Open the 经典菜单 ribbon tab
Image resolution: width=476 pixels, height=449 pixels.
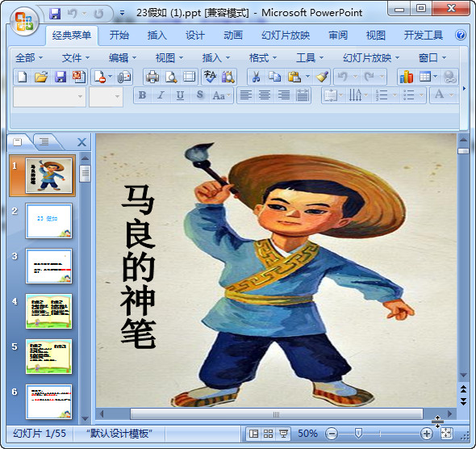pos(72,36)
